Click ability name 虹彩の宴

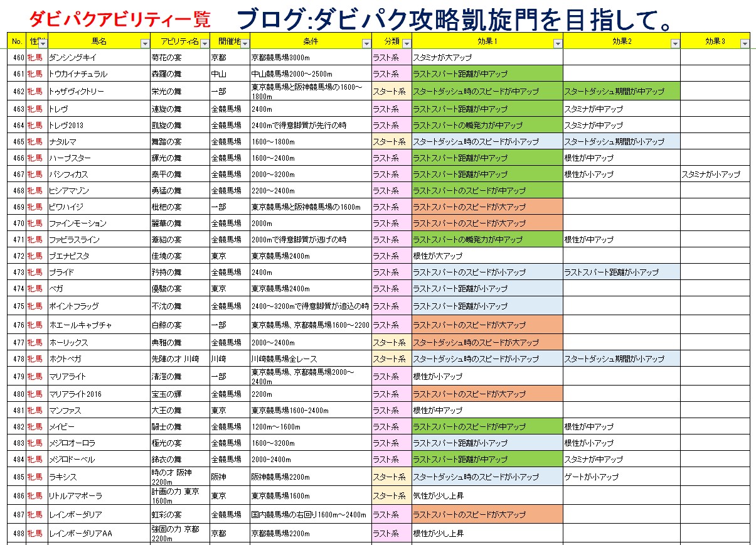coord(166,514)
